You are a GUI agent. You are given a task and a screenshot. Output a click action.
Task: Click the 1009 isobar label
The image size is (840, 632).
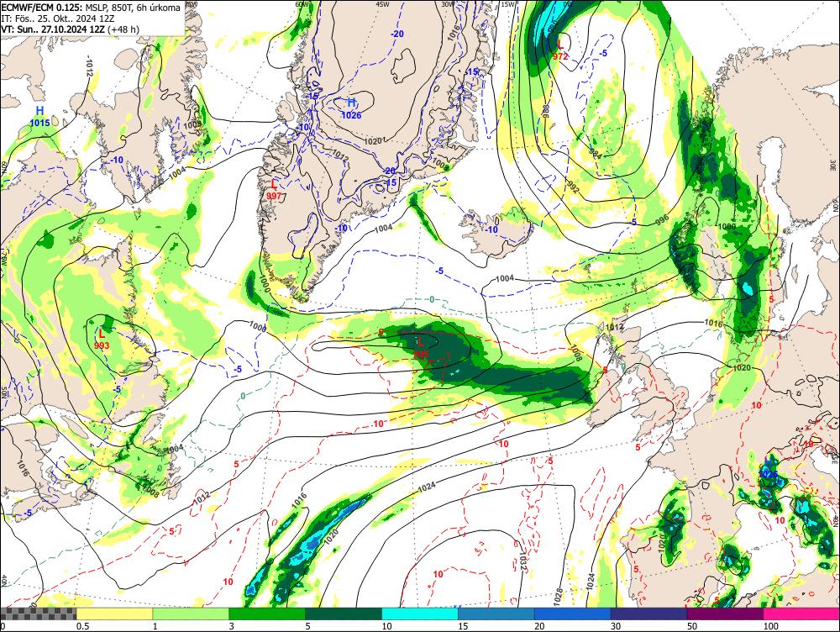[192, 124]
